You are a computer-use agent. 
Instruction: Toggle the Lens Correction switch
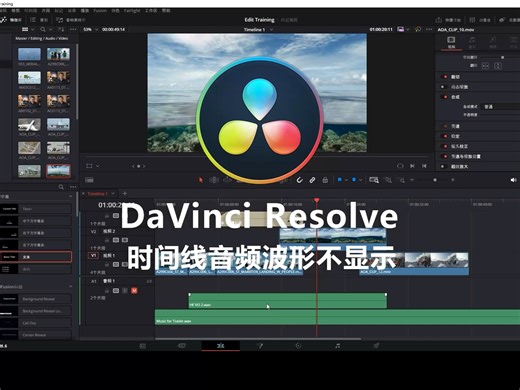(x=445, y=146)
